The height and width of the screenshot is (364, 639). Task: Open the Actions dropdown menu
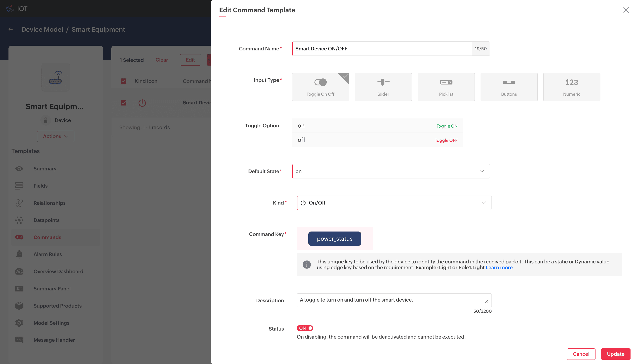[x=56, y=136]
